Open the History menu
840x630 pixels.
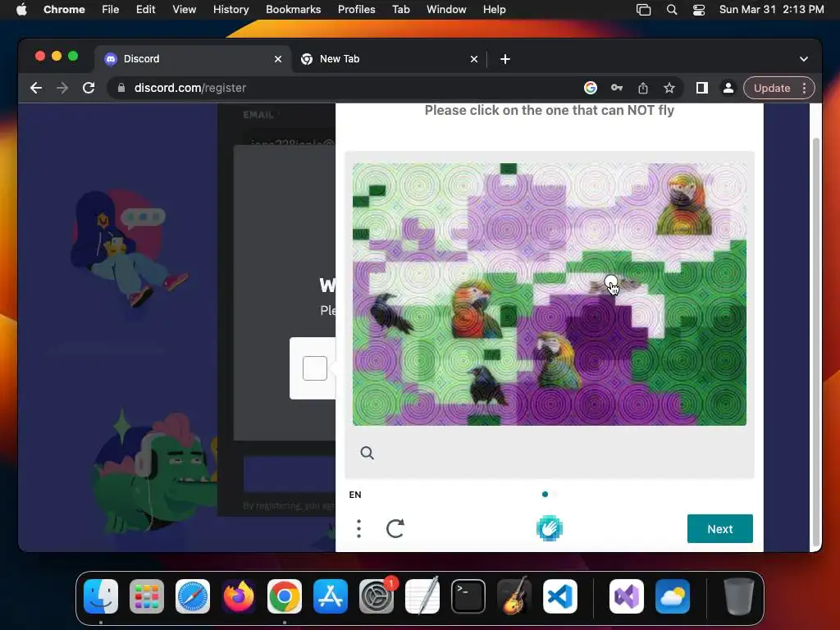click(231, 10)
